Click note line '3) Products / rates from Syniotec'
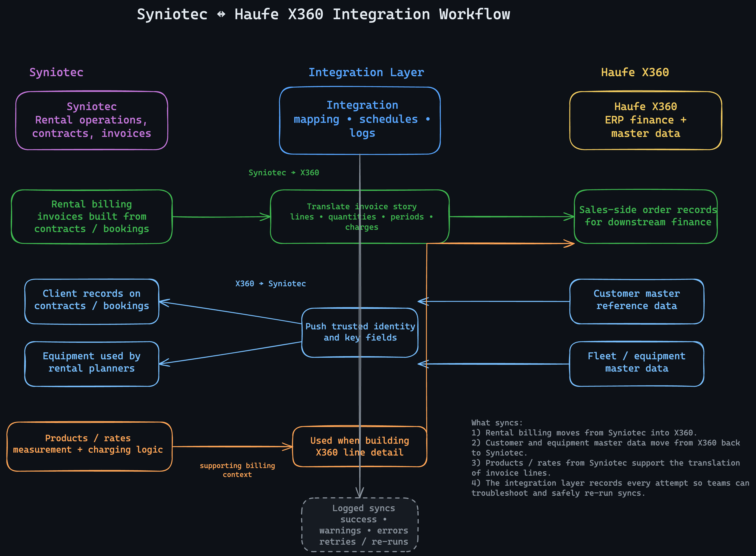 (x=605, y=468)
